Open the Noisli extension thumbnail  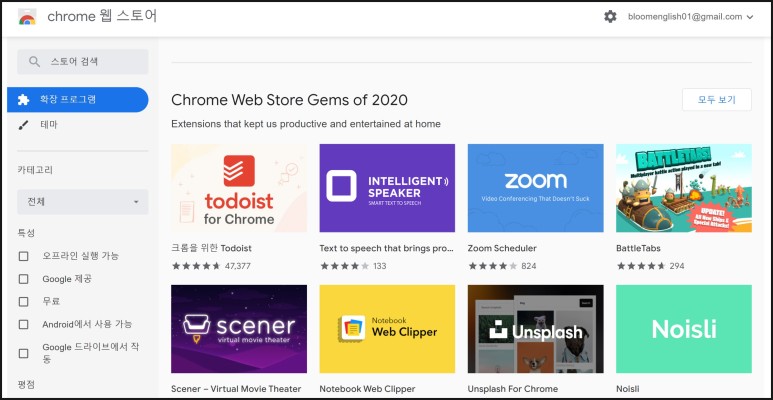pos(684,329)
